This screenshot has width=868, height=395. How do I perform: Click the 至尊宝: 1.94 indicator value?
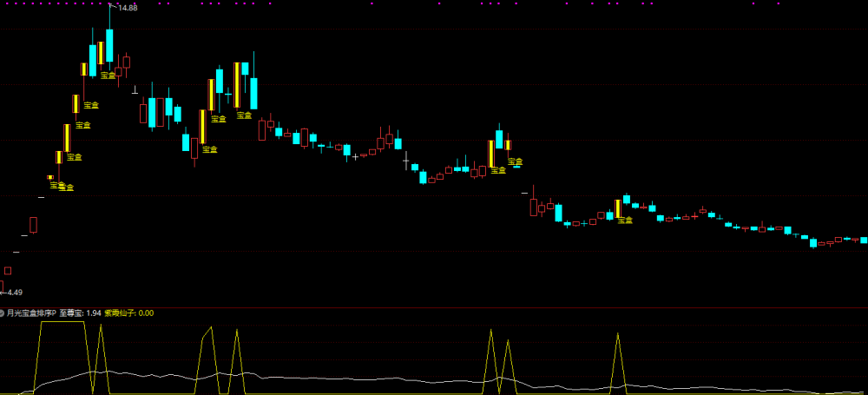(81, 313)
